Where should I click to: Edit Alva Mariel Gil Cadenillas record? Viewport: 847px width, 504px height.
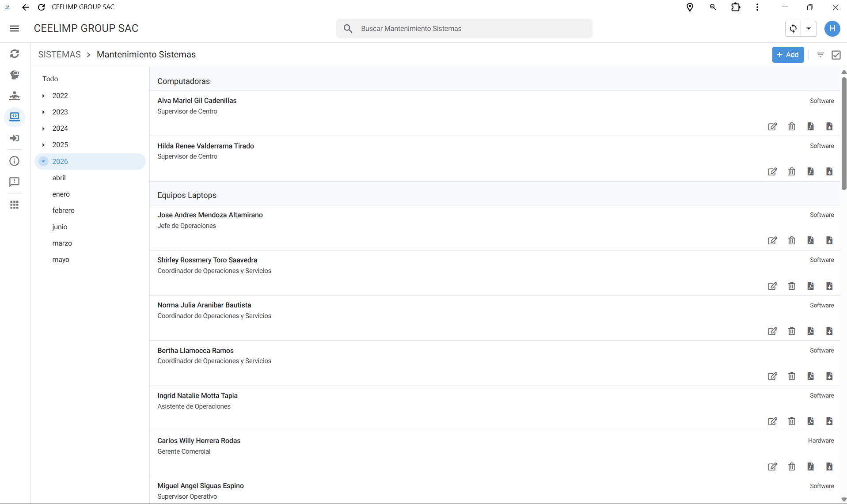point(772,127)
